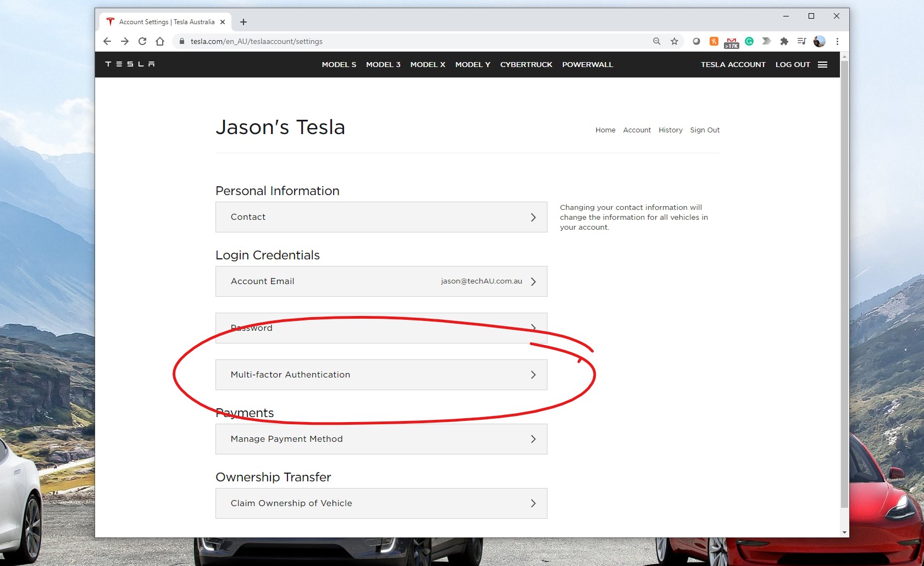Open the hamburger menu beside Log Out
The height and width of the screenshot is (566, 924).
[822, 64]
